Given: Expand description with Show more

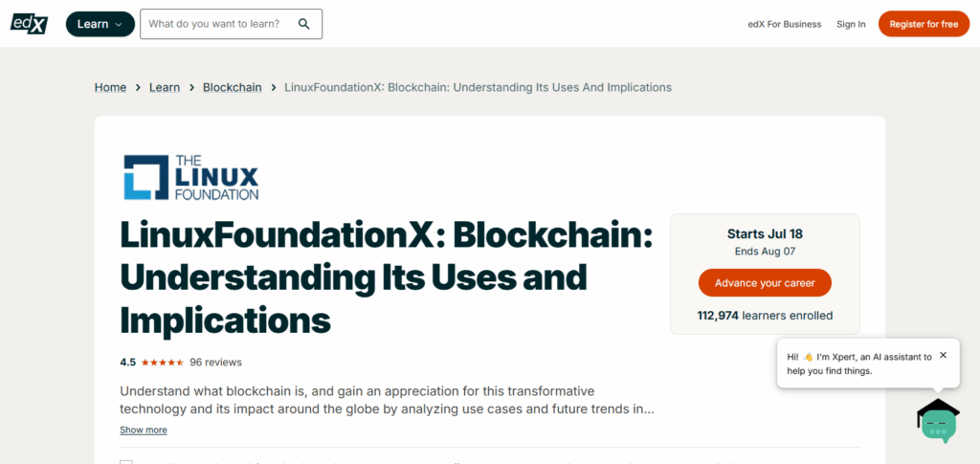Looking at the screenshot, I should pos(144,431).
